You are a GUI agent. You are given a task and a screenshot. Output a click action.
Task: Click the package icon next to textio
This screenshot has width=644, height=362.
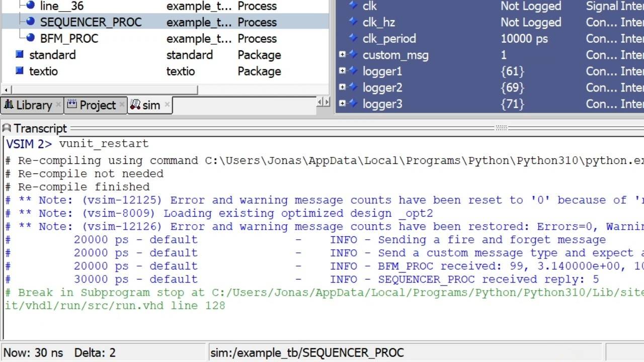[x=19, y=71]
